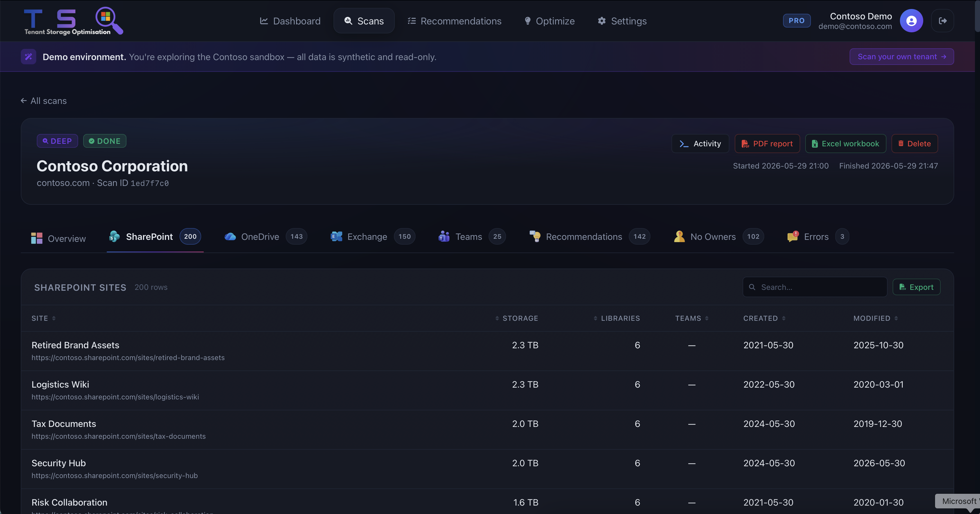Screen dimensions: 980x514
Task: Click the trash icon on Delete
Action: tap(901, 143)
